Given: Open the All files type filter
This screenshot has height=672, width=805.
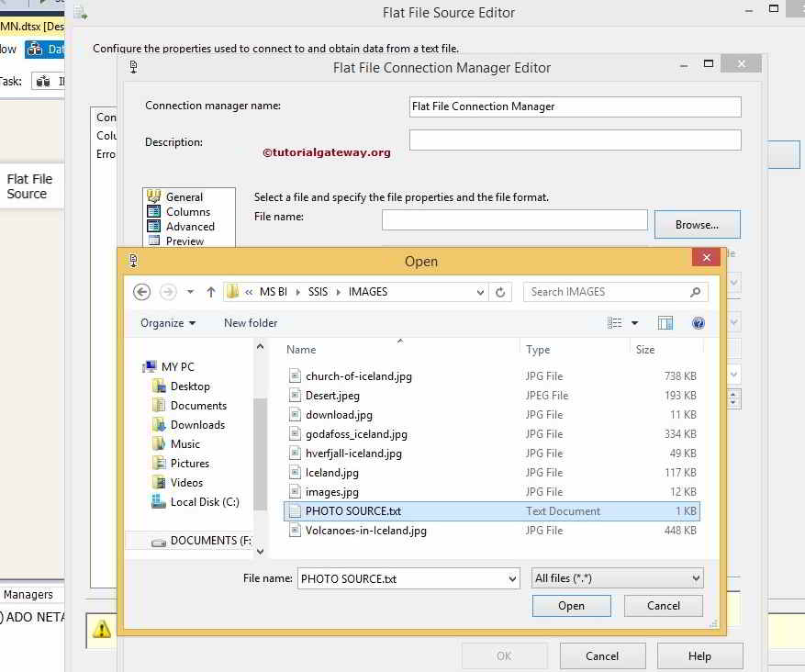Looking at the screenshot, I should [x=617, y=578].
